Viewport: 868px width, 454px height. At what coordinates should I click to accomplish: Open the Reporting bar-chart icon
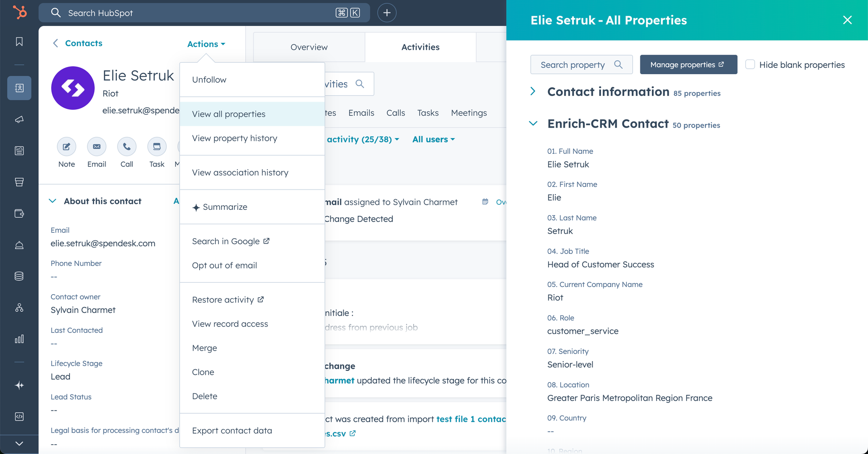point(19,339)
